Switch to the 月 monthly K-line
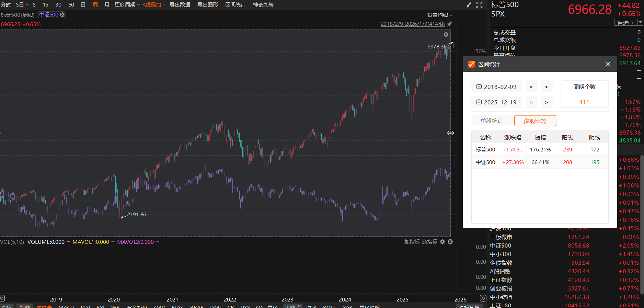 click(107, 5)
